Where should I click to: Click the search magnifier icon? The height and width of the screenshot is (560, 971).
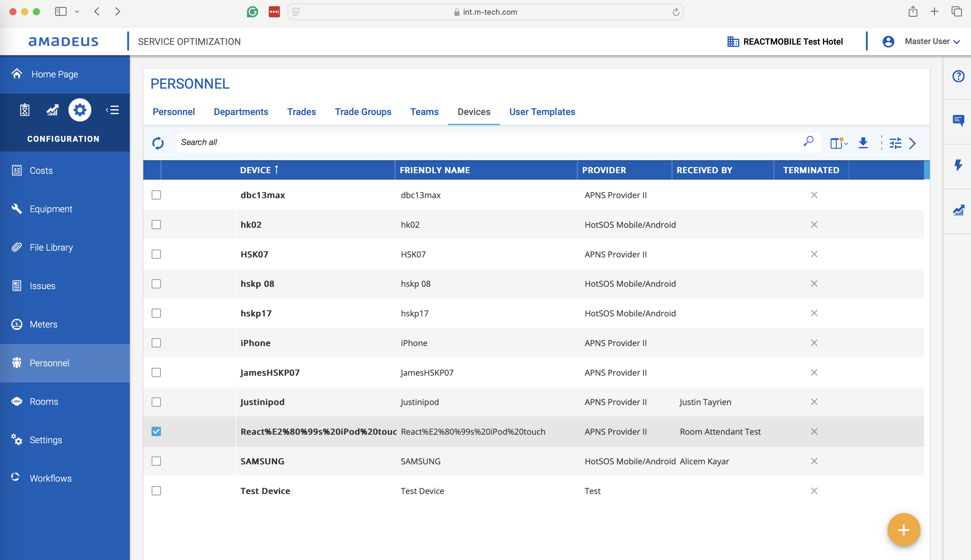808,141
